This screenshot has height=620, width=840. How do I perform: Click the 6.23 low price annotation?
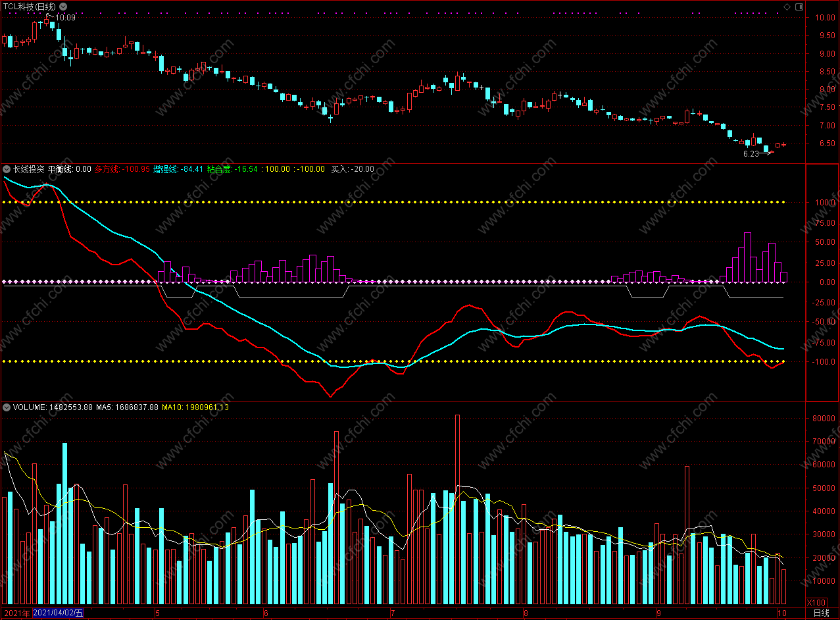(x=751, y=154)
